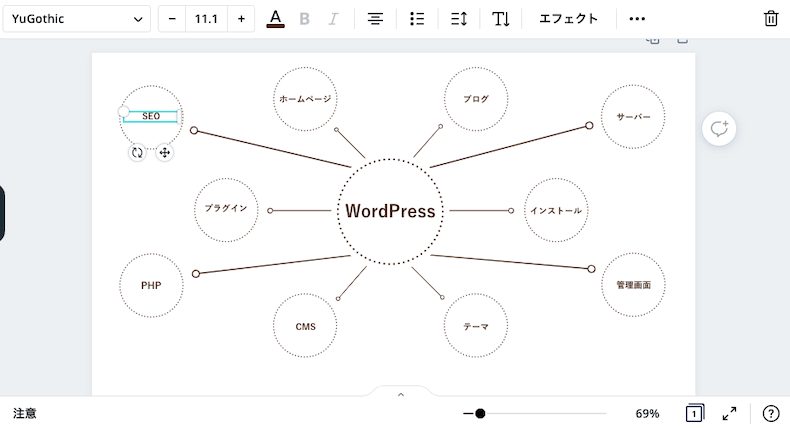
Task: Select the インストール text
Action: coord(556,211)
